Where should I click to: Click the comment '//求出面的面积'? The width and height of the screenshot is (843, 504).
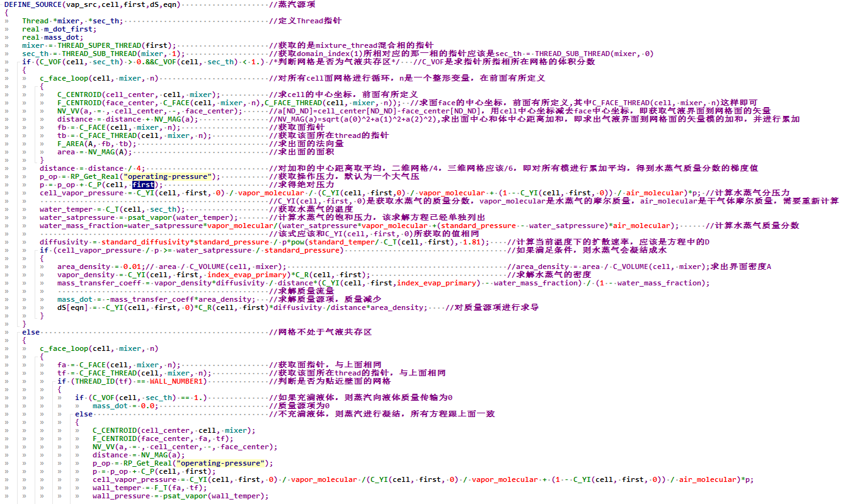(x=302, y=152)
